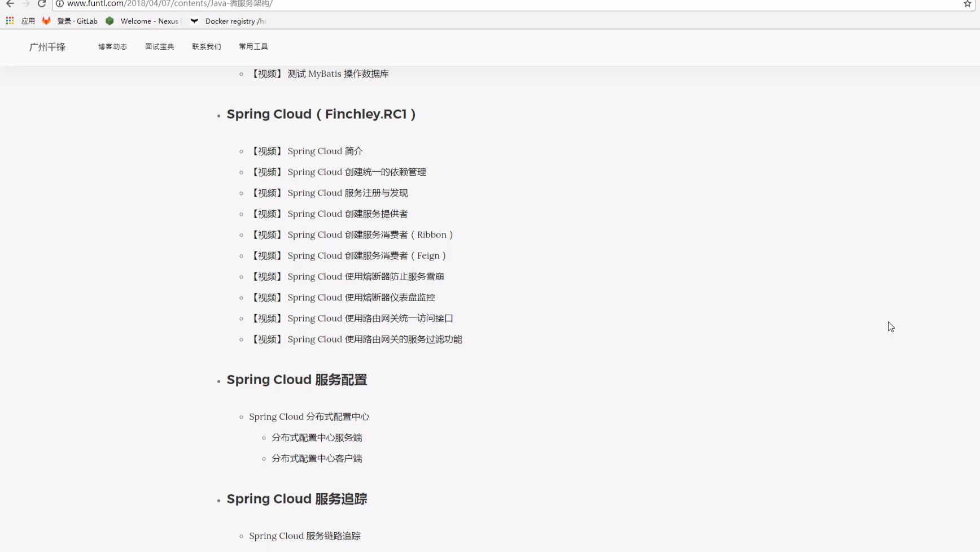Open the 常用工具 menu item
The image size is (980, 552).
[x=253, y=47]
